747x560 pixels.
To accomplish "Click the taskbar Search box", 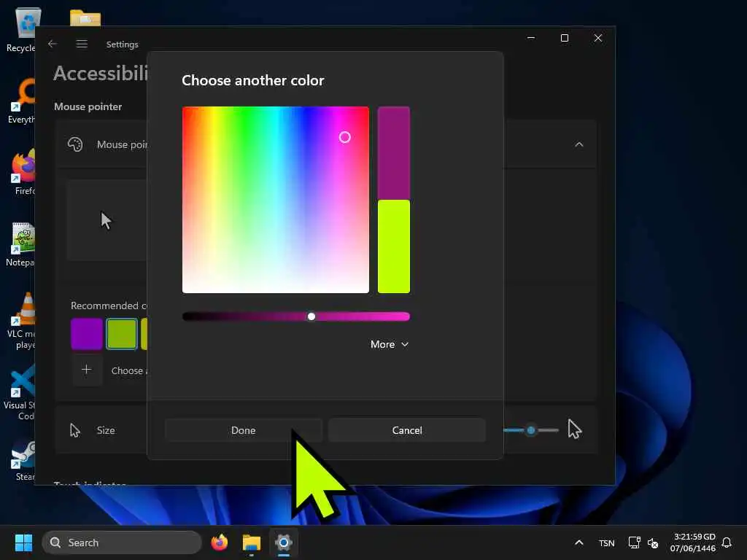I will [122, 542].
